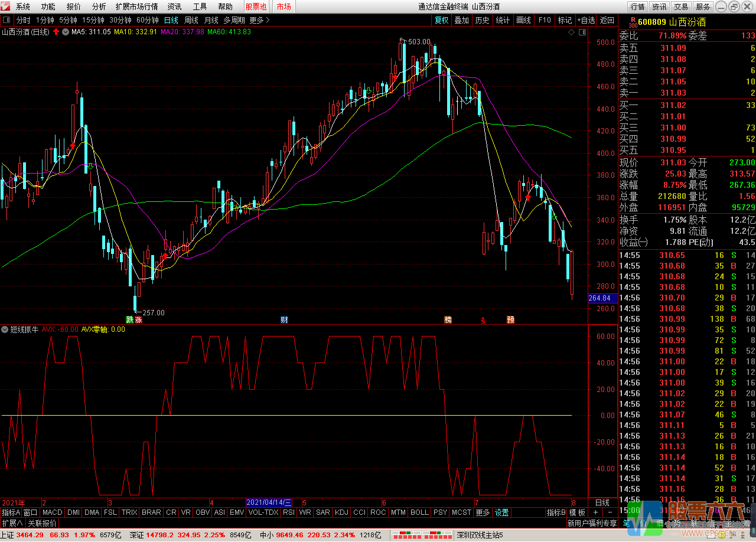Click the 预 forecast marker

(x=510, y=320)
